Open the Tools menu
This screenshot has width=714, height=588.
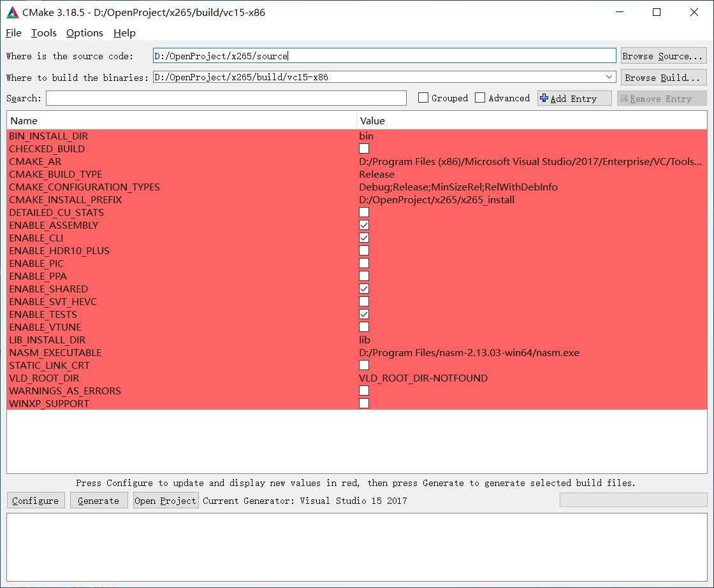(44, 32)
